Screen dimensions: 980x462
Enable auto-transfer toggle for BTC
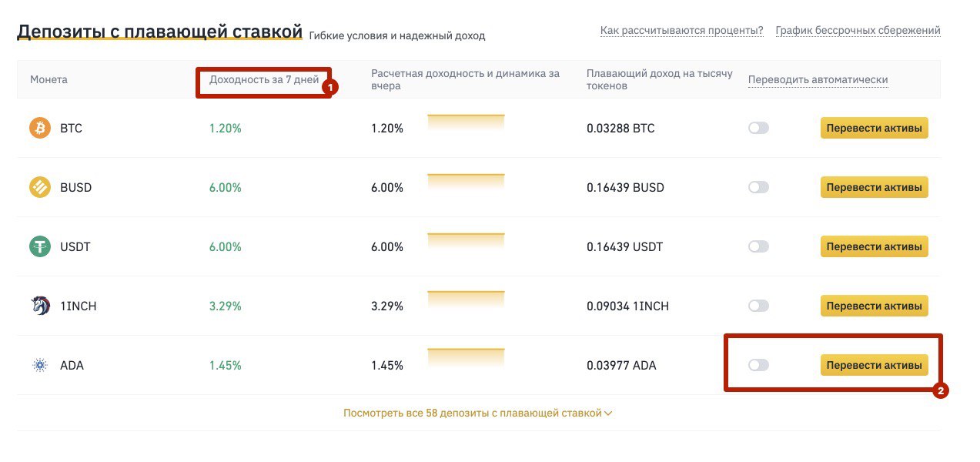[x=758, y=128]
